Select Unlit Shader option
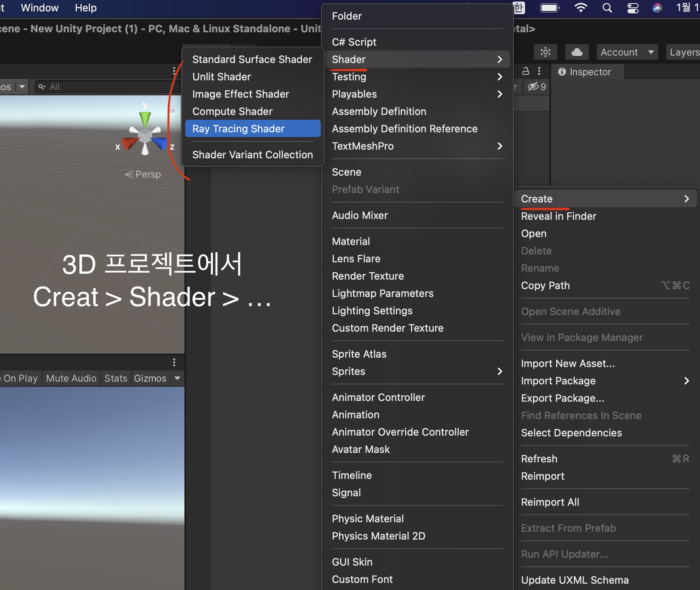The width and height of the screenshot is (700, 590). pos(253,77)
